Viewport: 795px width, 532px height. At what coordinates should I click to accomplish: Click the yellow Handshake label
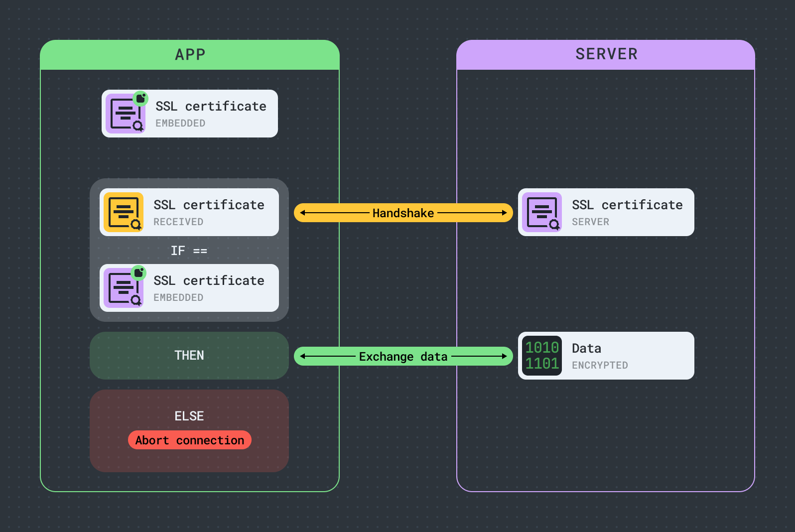[x=403, y=213]
